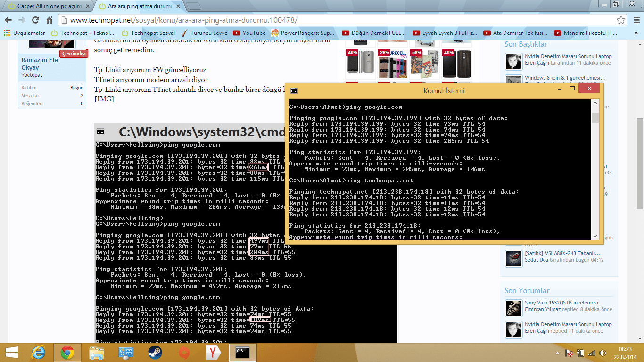644x362 pixels.
Task: Click the Komut İstemi scrollbar thumb
Action: 595,118
